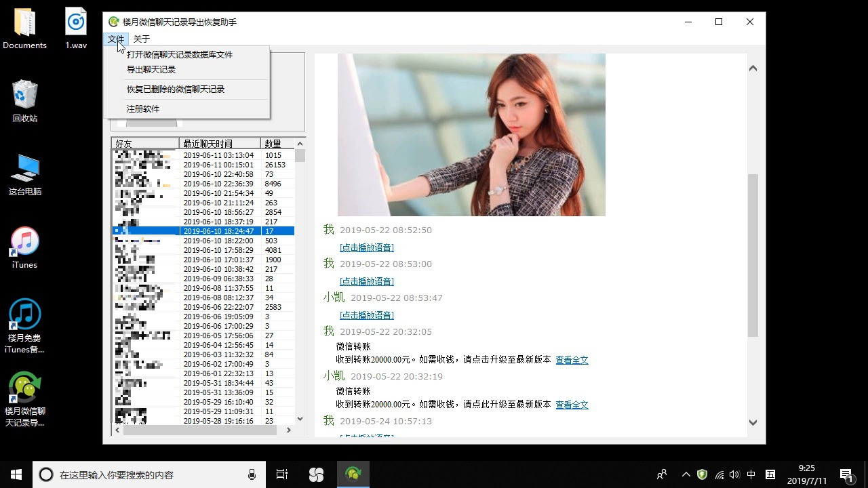This screenshot has width=868, height=488.
Task: Open the 回收站 recycle bin icon
Action: [x=25, y=101]
